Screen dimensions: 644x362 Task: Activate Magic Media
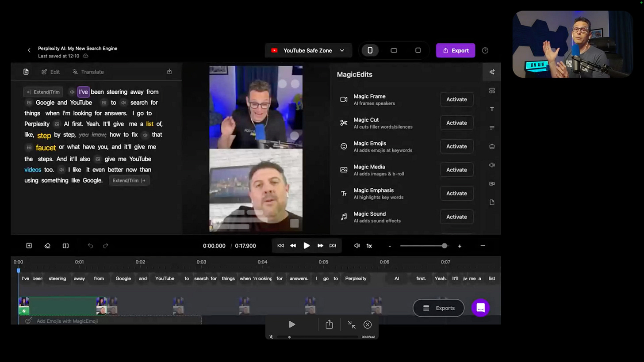pos(456,170)
